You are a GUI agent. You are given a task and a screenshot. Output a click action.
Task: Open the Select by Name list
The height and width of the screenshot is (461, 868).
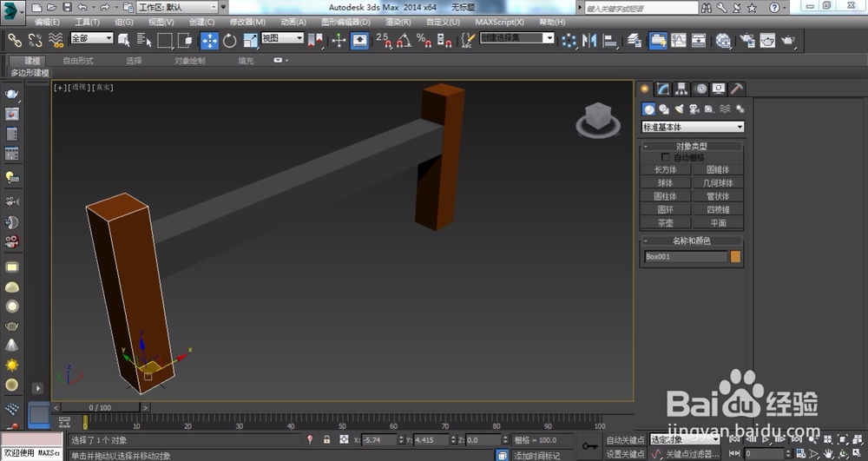coord(144,40)
